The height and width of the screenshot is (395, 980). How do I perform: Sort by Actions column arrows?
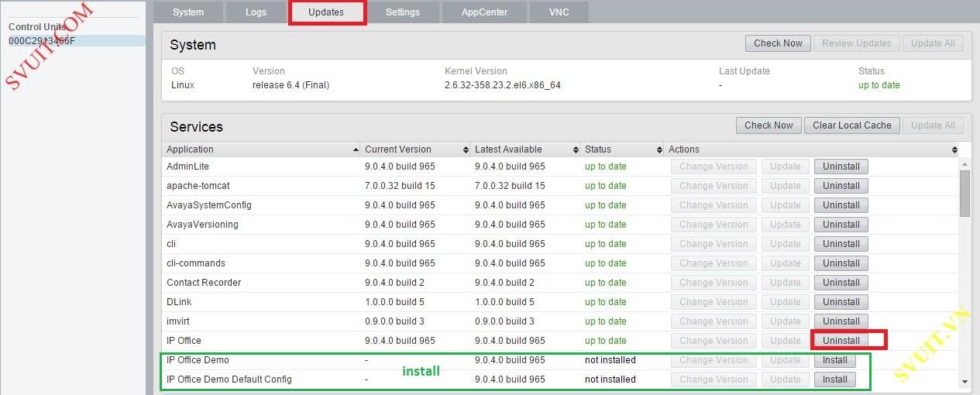click(954, 149)
